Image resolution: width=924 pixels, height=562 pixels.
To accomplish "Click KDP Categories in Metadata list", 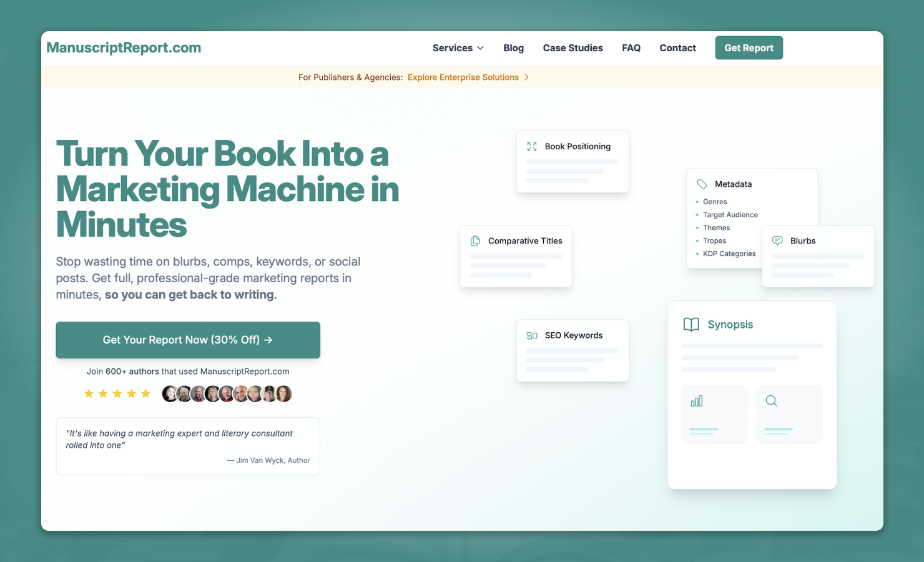I will (x=729, y=254).
